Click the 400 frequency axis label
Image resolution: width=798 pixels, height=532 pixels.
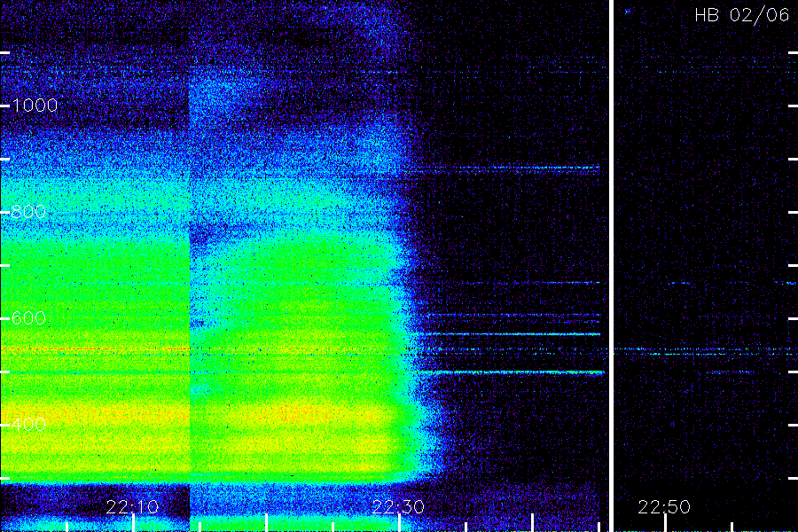28,425
